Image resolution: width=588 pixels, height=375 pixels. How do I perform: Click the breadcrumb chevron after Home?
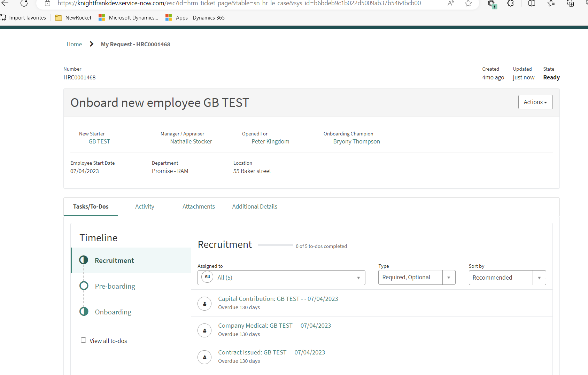[x=92, y=44]
